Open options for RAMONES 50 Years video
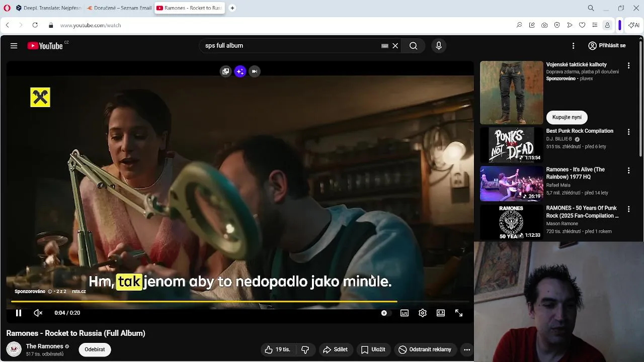 (x=628, y=209)
